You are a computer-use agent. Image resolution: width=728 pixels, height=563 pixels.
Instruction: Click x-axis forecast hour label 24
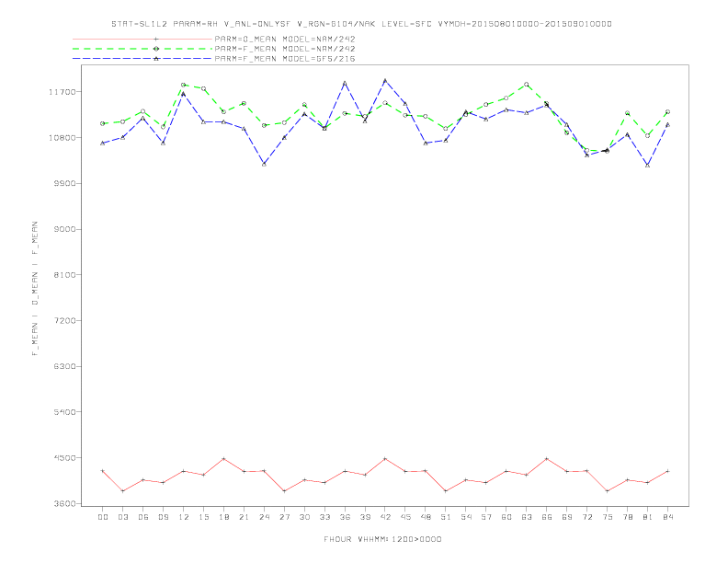coord(264,517)
